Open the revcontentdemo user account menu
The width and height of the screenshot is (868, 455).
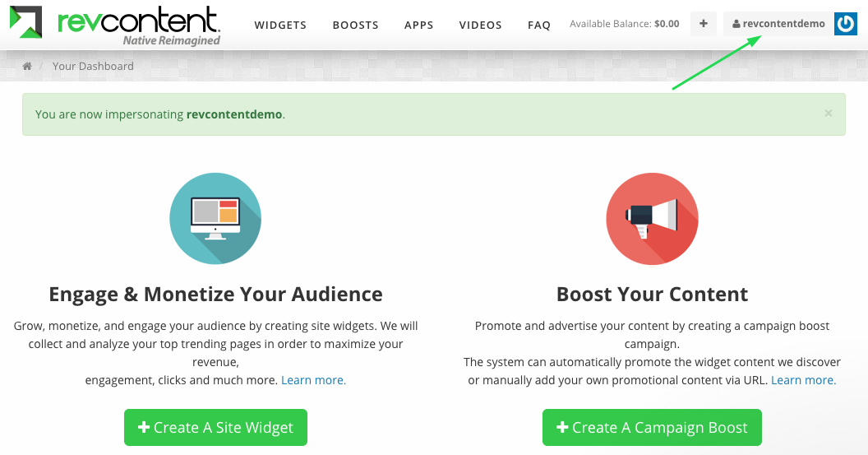[x=778, y=24]
